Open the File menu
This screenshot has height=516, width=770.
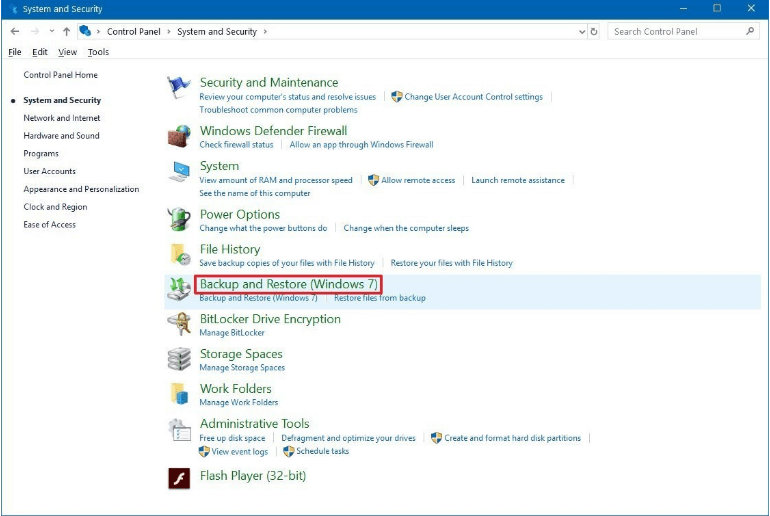[15, 52]
